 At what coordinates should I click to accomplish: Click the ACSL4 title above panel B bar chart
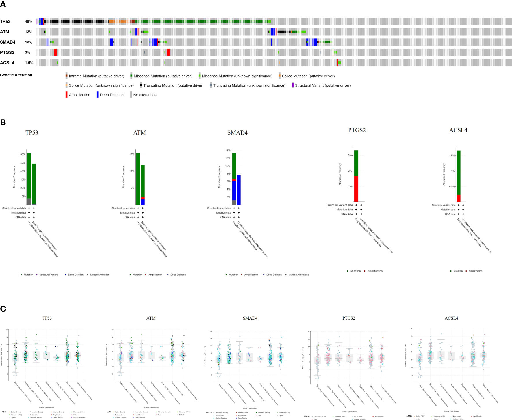(x=458, y=130)
